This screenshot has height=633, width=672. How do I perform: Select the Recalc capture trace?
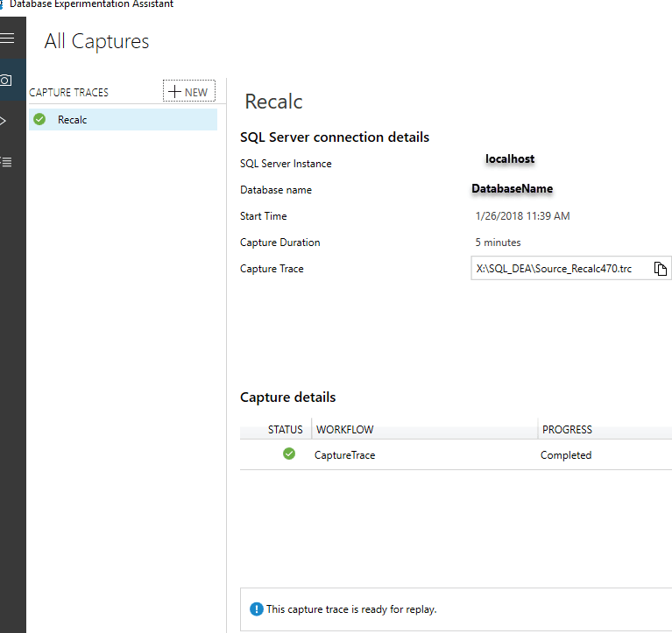click(73, 120)
